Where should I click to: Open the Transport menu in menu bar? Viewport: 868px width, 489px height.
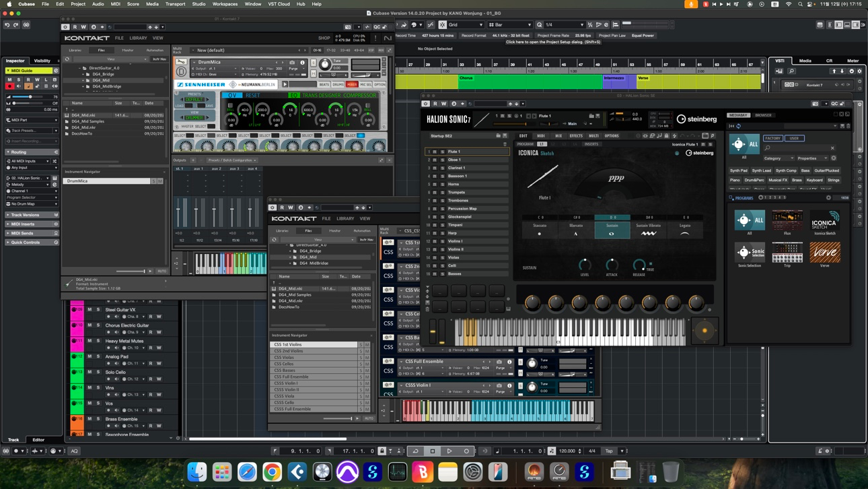pyautogui.click(x=175, y=4)
